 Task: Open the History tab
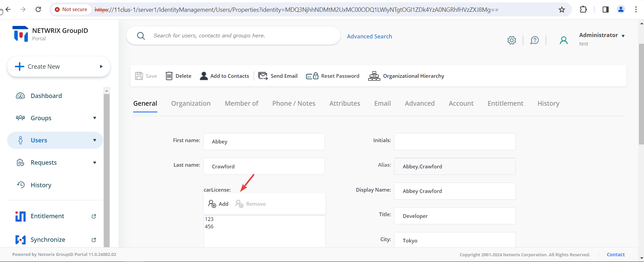point(548,103)
